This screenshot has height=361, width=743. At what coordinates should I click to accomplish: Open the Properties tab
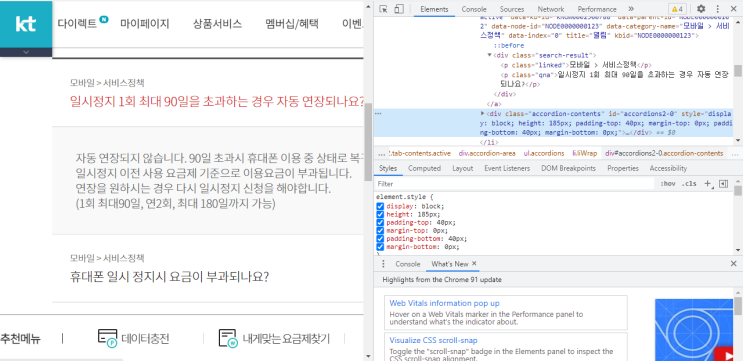[x=623, y=168]
